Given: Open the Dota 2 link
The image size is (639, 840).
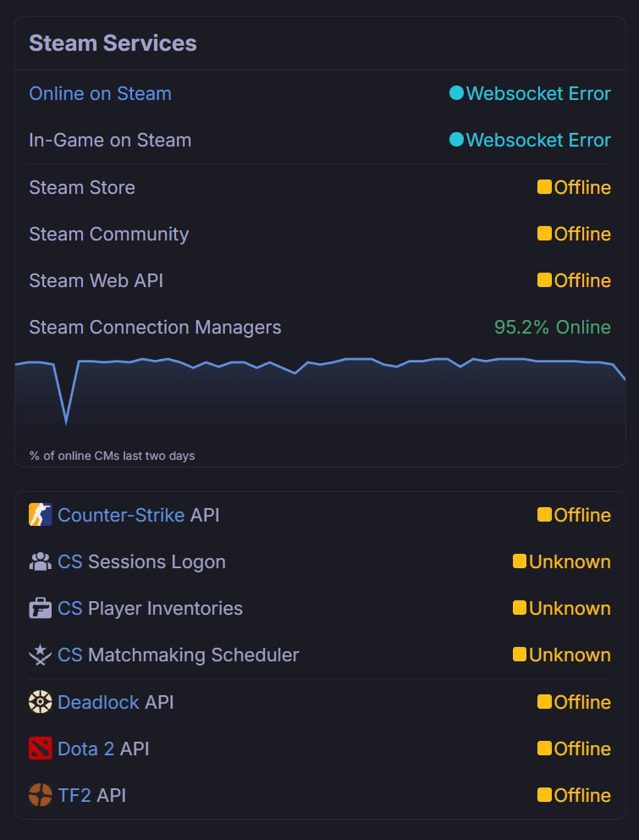Looking at the screenshot, I should tap(85, 749).
